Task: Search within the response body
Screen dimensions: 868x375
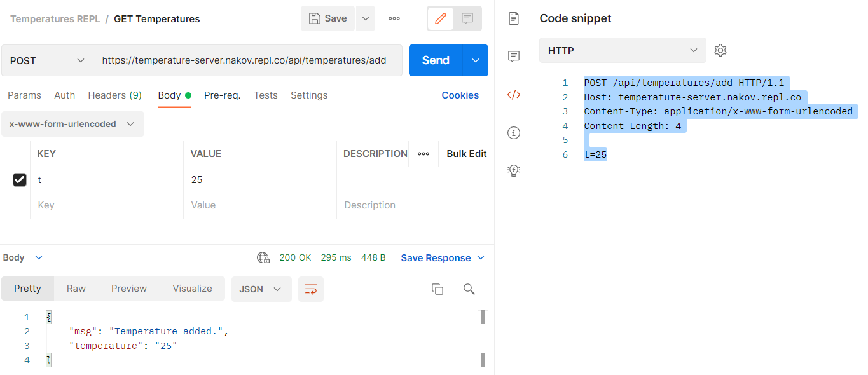Action: point(469,289)
